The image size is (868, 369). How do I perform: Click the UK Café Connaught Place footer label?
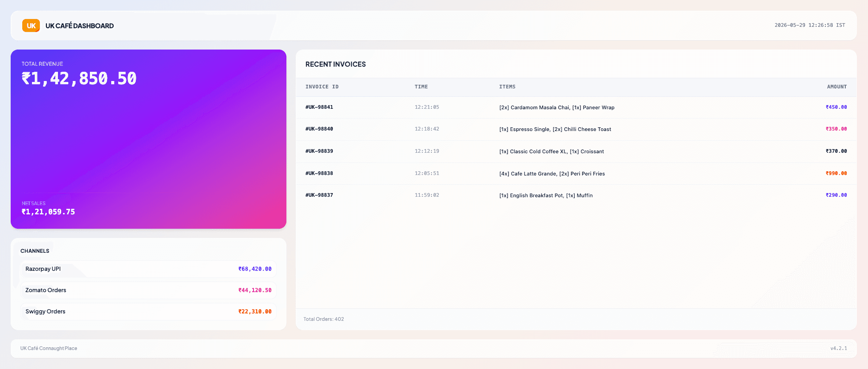click(x=49, y=348)
